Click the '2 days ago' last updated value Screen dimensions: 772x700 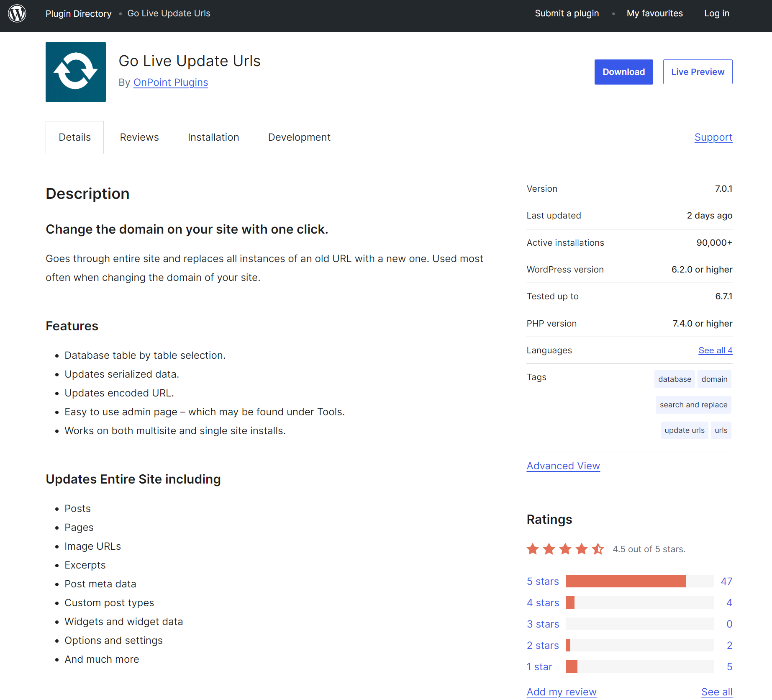click(710, 216)
